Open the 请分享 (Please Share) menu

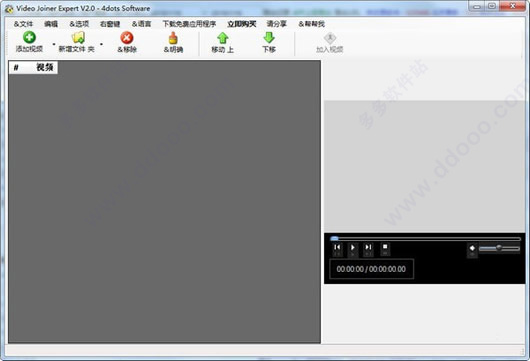pyautogui.click(x=276, y=24)
